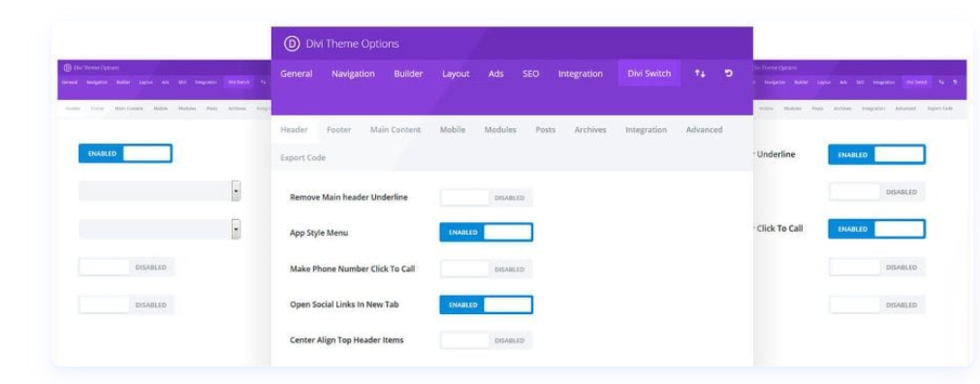Click the Divi logo in the center window

click(291, 44)
